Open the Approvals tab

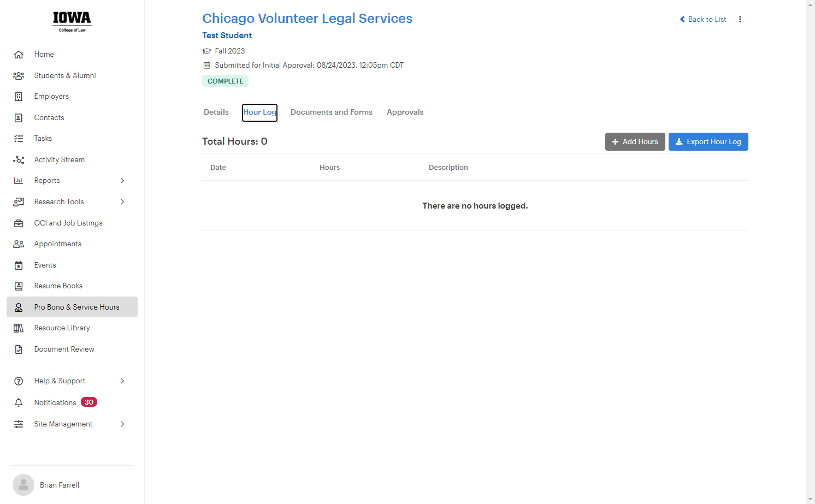(x=405, y=112)
